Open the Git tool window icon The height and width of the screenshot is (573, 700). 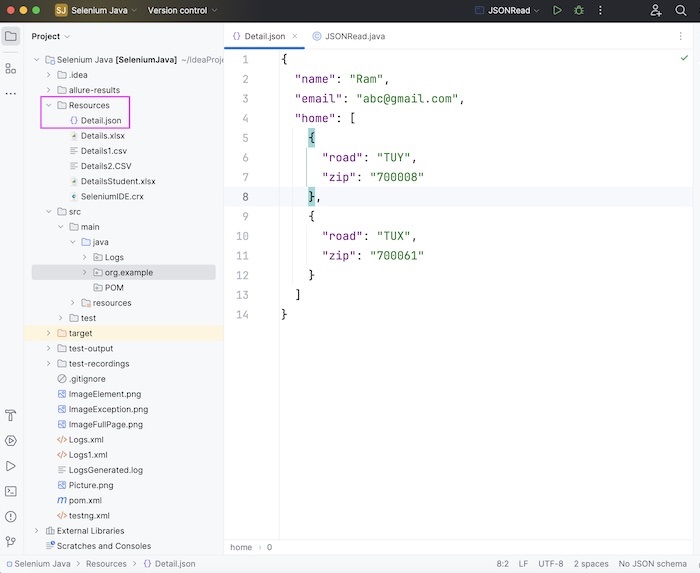click(11, 543)
